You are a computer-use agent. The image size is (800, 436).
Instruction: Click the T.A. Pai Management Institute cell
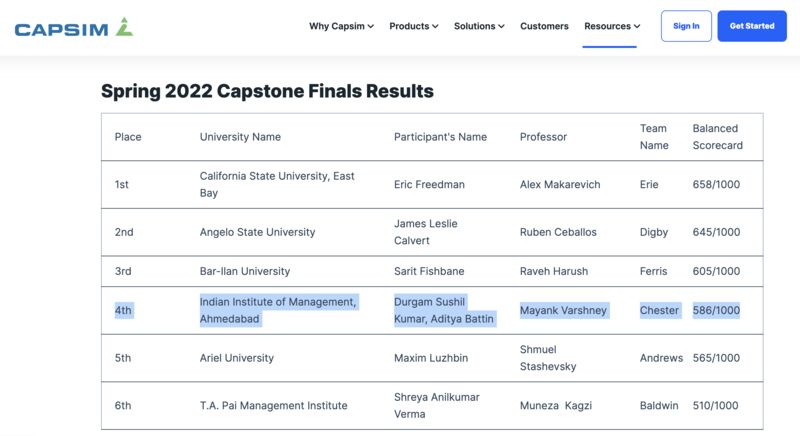pyautogui.click(x=273, y=405)
